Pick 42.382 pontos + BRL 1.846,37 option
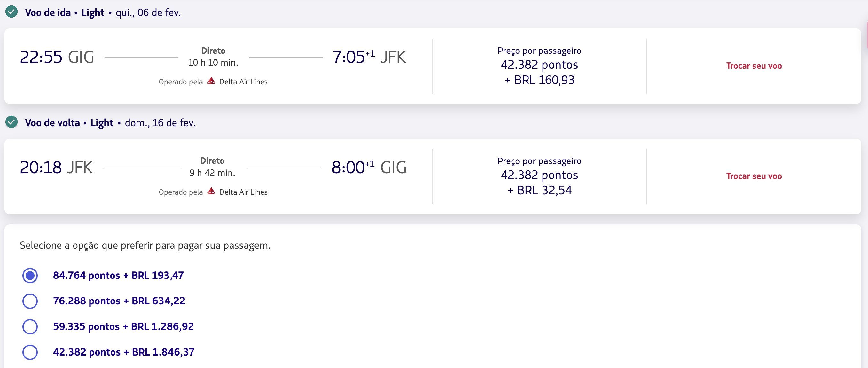This screenshot has height=368, width=868. (30, 352)
